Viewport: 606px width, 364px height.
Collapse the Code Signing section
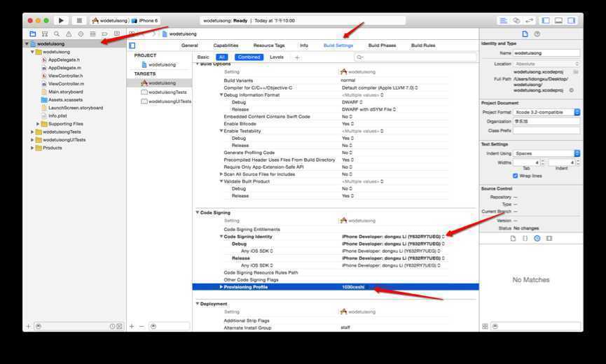(198, 213)
